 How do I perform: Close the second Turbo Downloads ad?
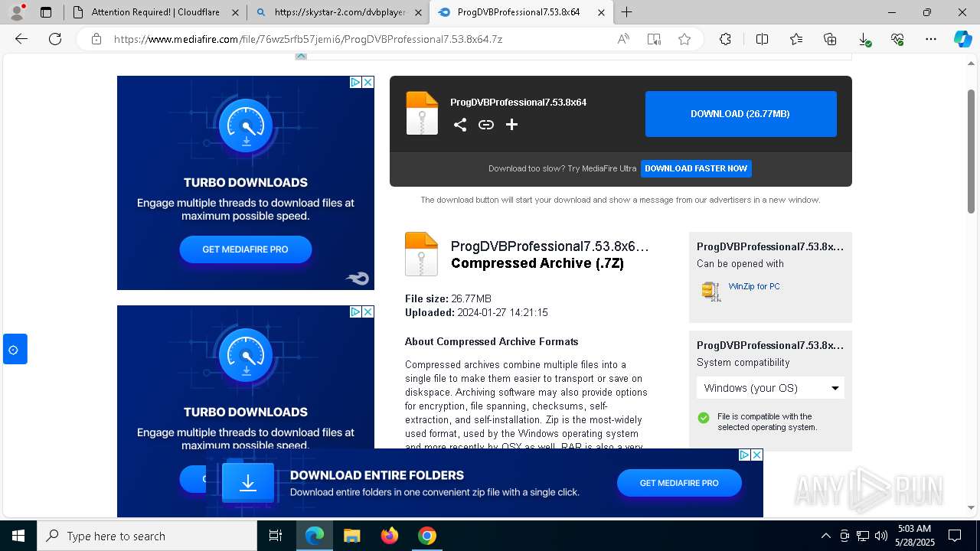[368, 311]
